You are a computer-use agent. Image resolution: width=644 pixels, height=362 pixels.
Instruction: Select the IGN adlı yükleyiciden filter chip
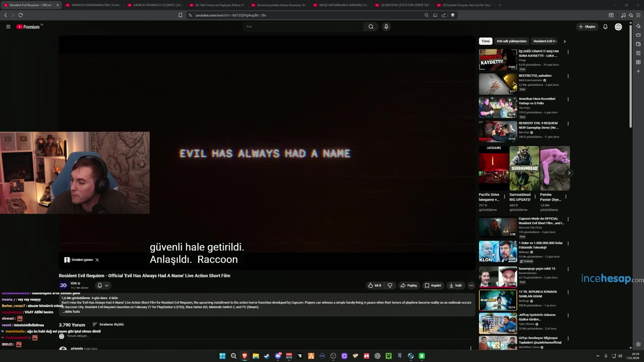(x=512, y=41)
